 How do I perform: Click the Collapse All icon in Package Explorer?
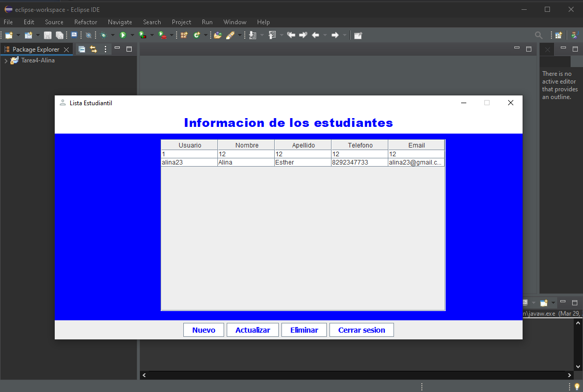tap(82, 48)
